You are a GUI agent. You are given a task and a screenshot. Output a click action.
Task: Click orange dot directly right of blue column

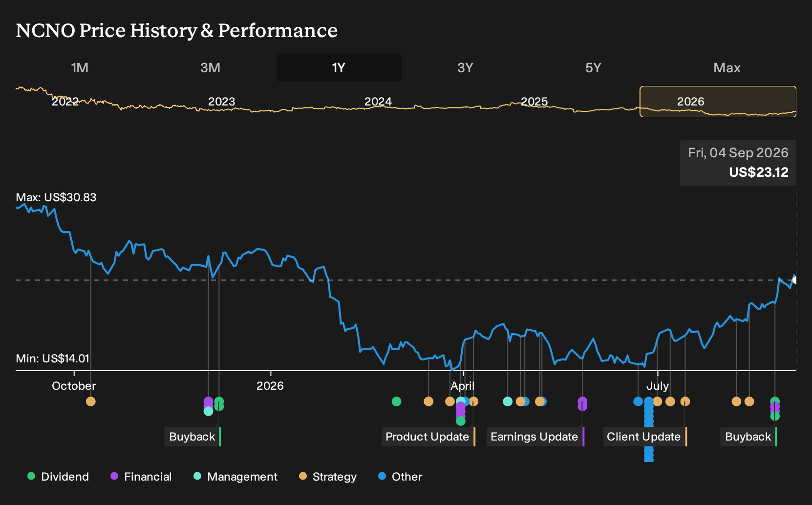[658, 401]
